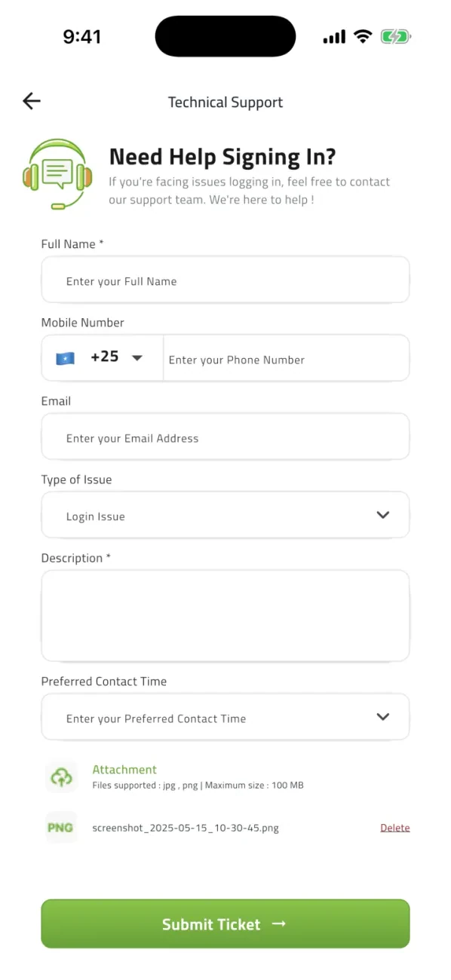Focus the Phone Number input field
Image resolution: width=451 pixels, height=980 pixels.
(x=287, y=358)
